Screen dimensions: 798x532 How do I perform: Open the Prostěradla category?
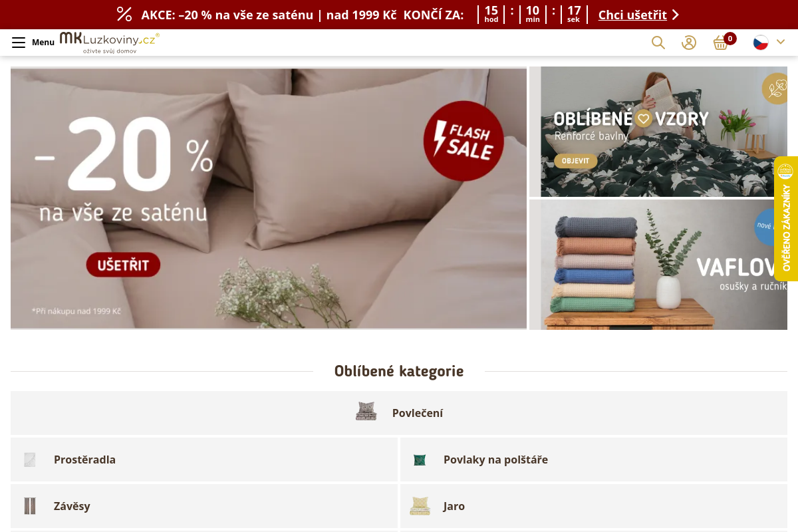click(204, 460)
